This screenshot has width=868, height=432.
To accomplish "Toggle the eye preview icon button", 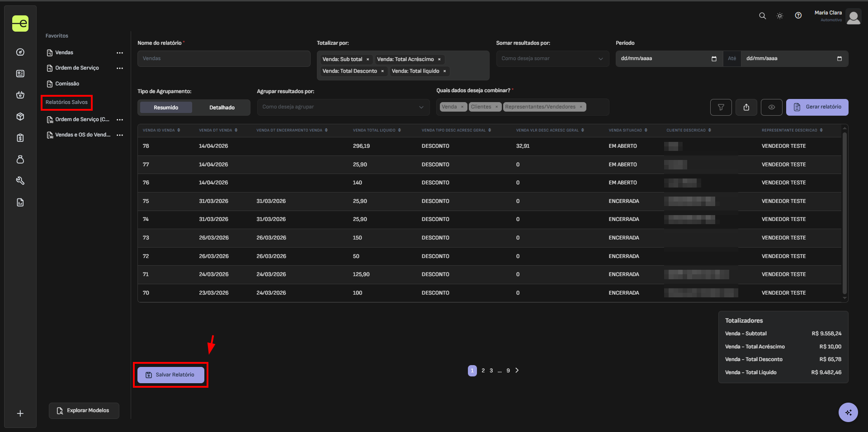I will click(x=771, y=108).
